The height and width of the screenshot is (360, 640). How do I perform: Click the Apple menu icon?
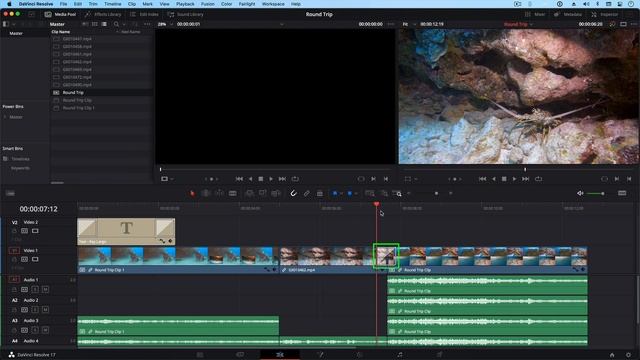tap(9, 4)
